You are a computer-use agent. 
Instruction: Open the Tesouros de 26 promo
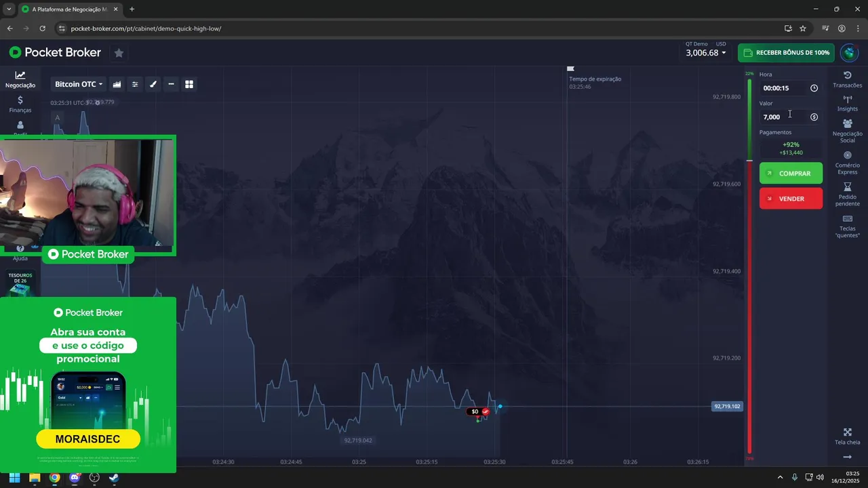pos(20,284)
